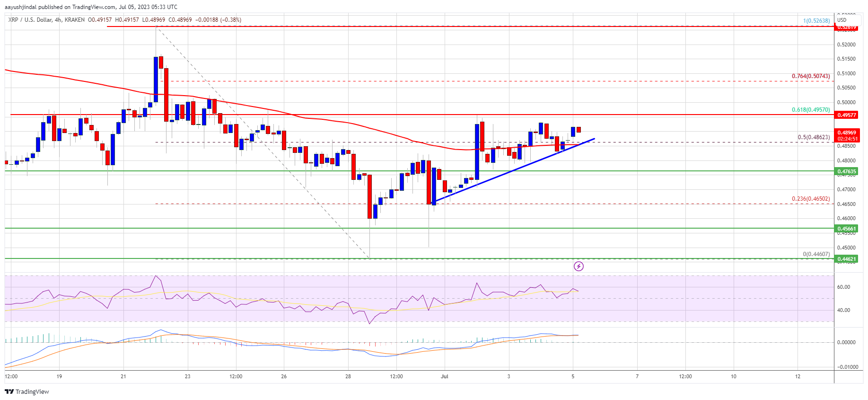Click the TradingView logo at bottom left
This screenshot has width=868, height=400.
27,391
